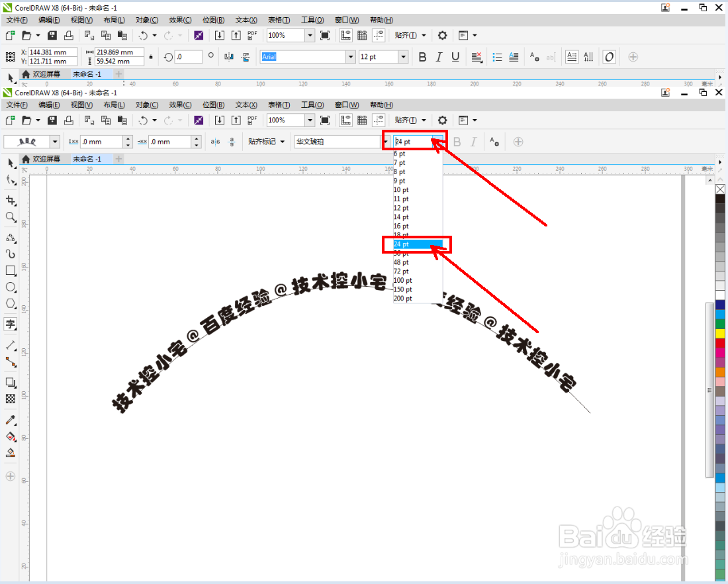Image resolution: width=728 pixels, height=584 pixels.
Task: Open the 文本 menu
Action: (245, 104)
